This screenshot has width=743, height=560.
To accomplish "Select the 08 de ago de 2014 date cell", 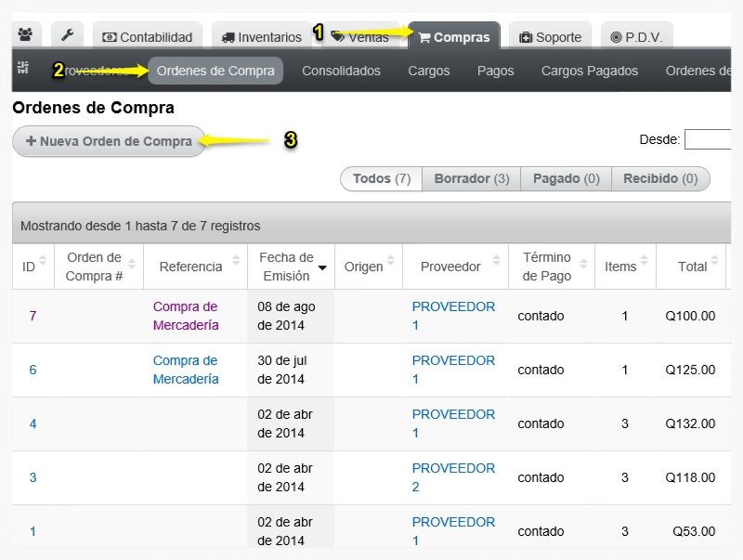I will pyautogui.click(x=291, y=316).
